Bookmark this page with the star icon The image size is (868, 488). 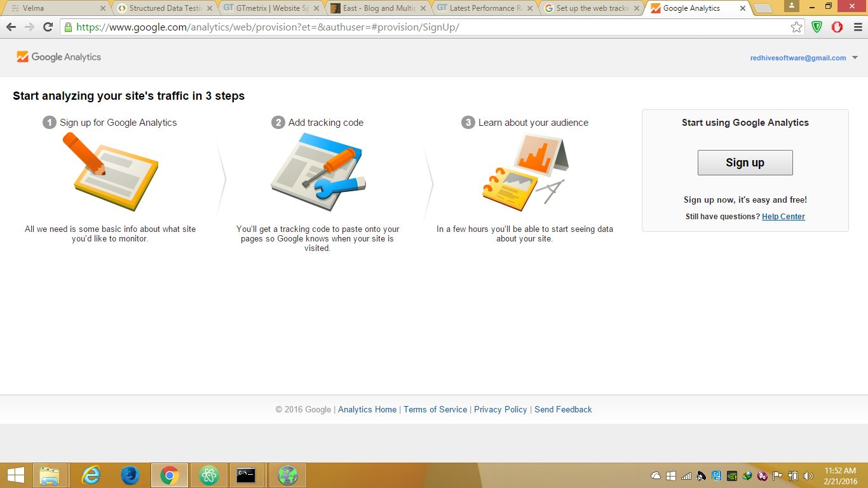point(796,27)
